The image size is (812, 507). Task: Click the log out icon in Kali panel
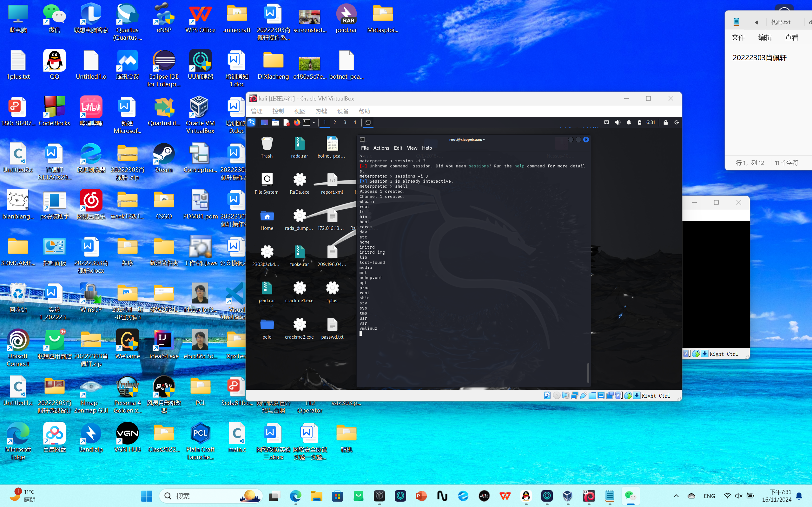(677, 122)
